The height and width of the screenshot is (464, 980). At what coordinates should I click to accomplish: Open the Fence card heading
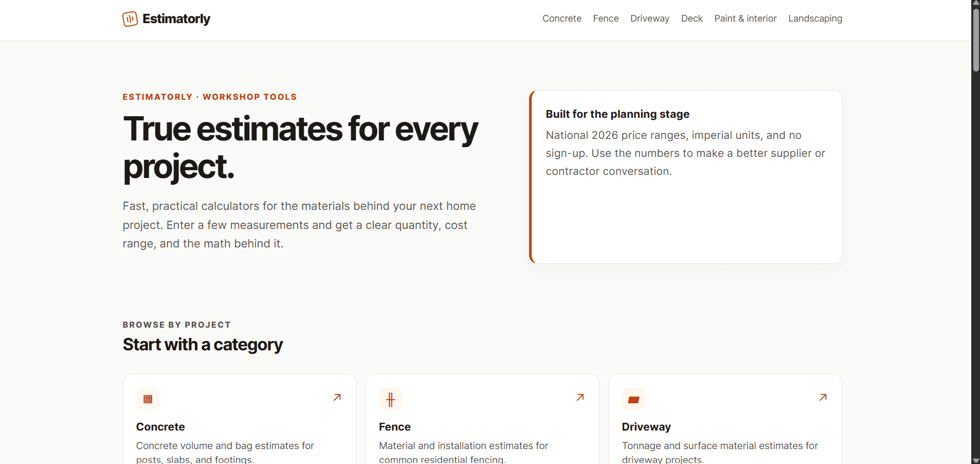point(395,427)
